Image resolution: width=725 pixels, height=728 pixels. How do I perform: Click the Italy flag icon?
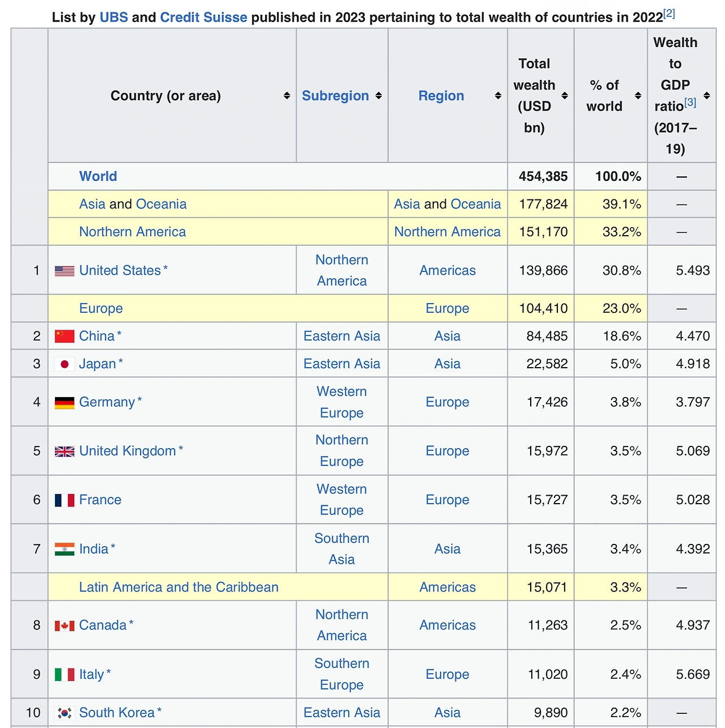pos(65,674)
